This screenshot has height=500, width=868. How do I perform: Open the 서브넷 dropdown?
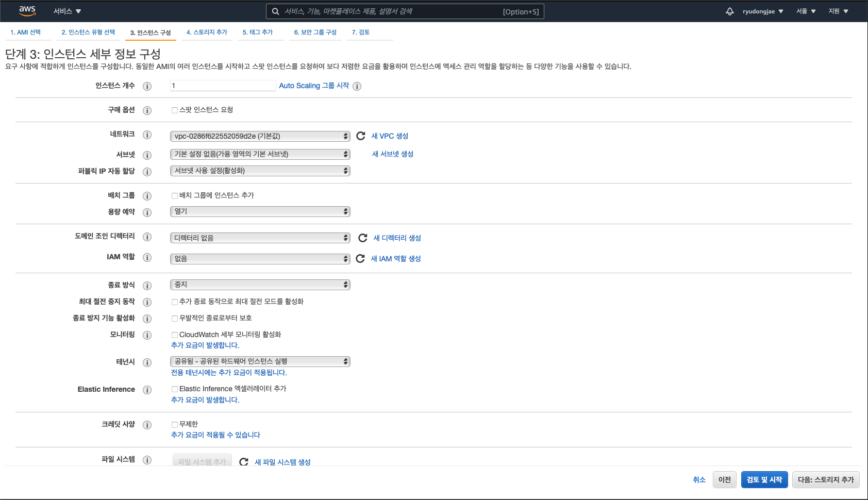(260, 154)
